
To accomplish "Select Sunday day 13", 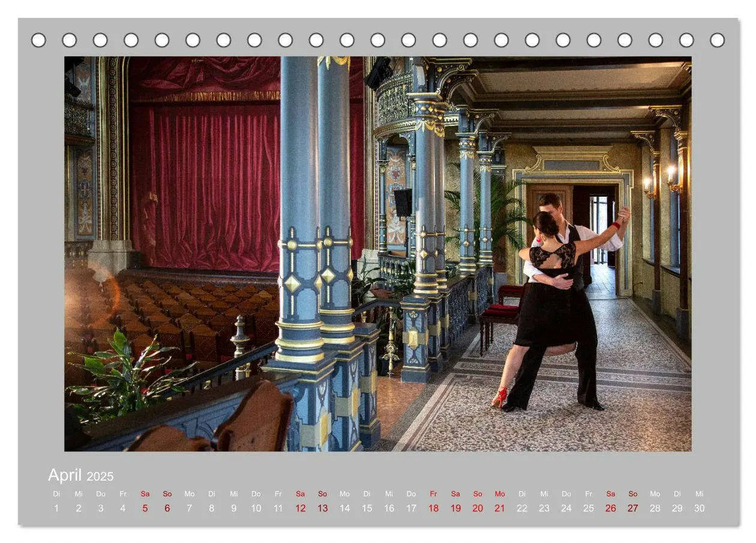I will click(x=323, y=508).
